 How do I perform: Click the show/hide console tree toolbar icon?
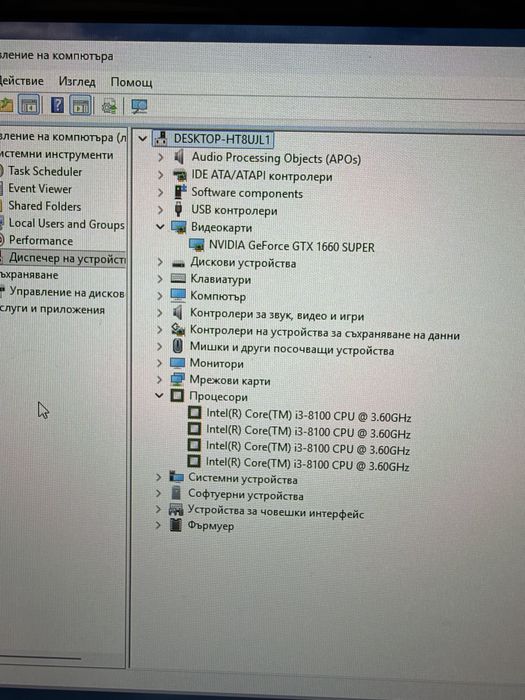point(29,105)
